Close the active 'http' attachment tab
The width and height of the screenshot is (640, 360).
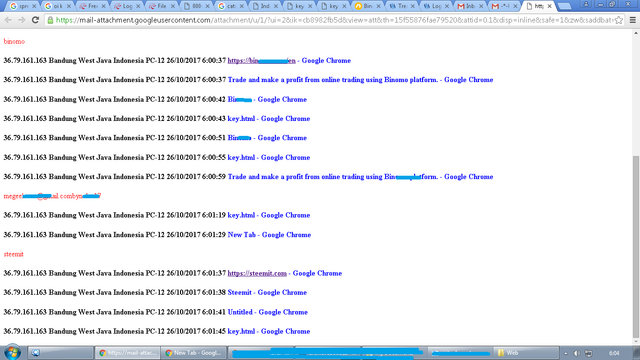549,6
